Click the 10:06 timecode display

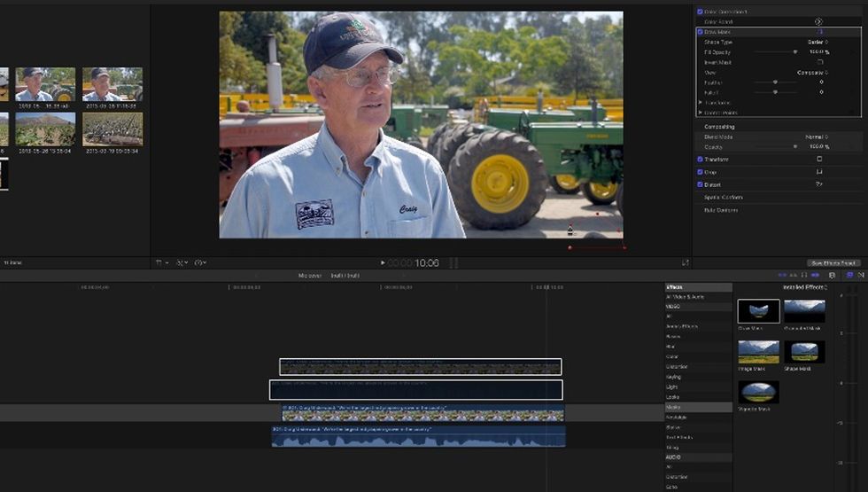[x=426, y=262]
